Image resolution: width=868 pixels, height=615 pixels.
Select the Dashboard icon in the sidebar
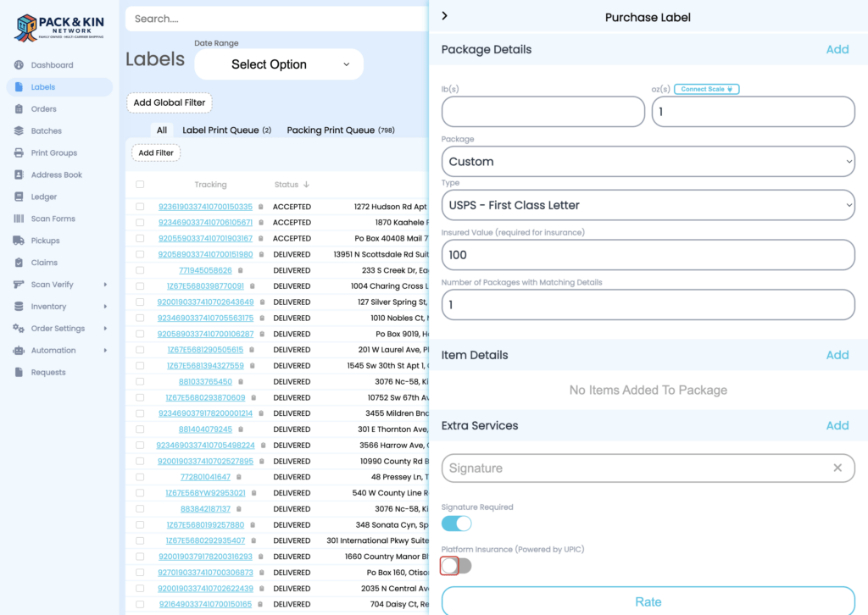19,64
